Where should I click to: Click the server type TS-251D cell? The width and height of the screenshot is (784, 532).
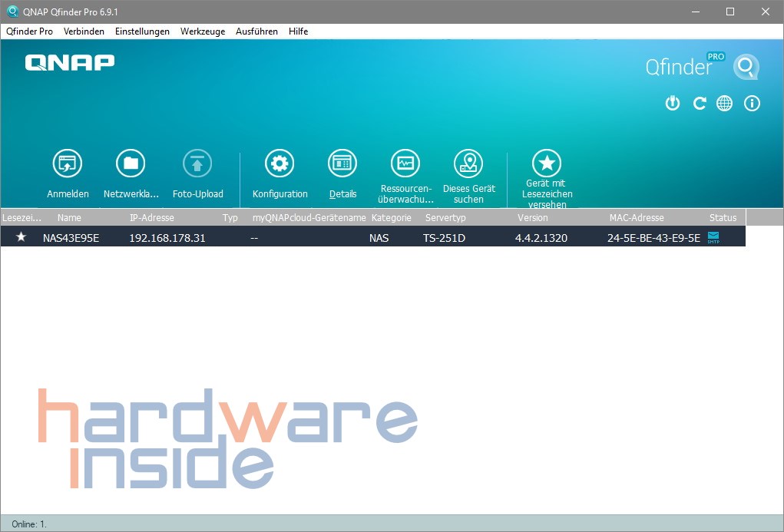click(444, 239)
